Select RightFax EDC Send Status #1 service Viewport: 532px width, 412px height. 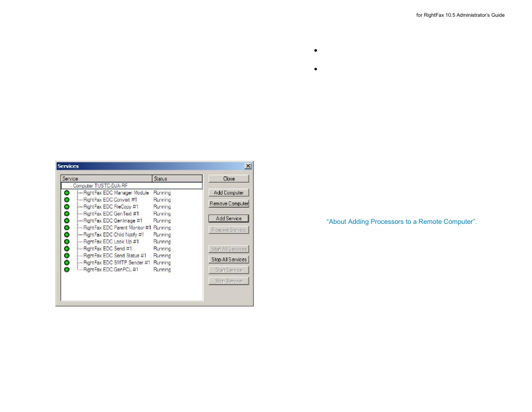coord(115,256)
